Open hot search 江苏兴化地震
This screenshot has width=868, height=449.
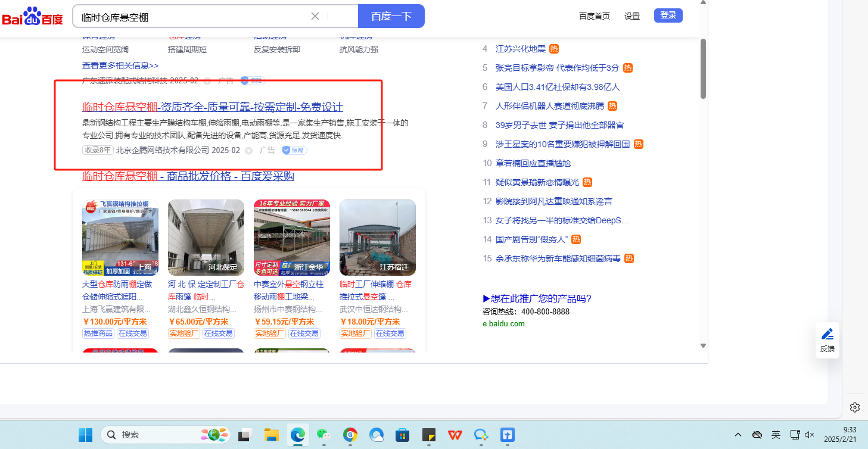coord(521,49)
